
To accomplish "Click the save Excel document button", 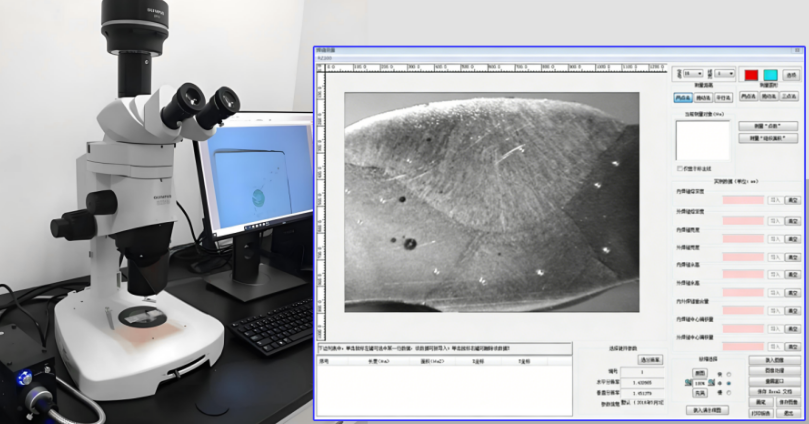I will click(x=774, y=391).
